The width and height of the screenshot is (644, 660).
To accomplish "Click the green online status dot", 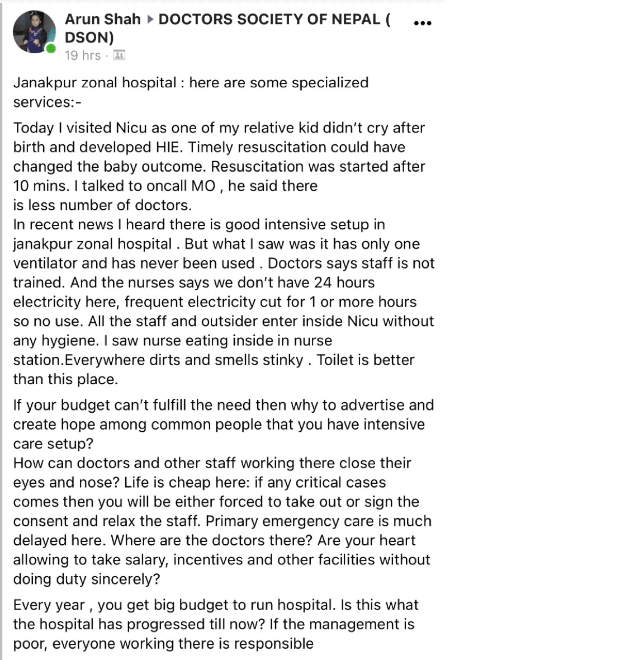I will pos(51,49).
